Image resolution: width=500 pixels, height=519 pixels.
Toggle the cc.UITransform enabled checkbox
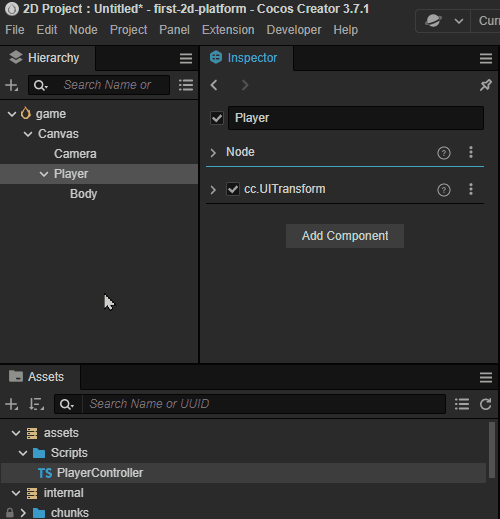(x=233, y=189)
